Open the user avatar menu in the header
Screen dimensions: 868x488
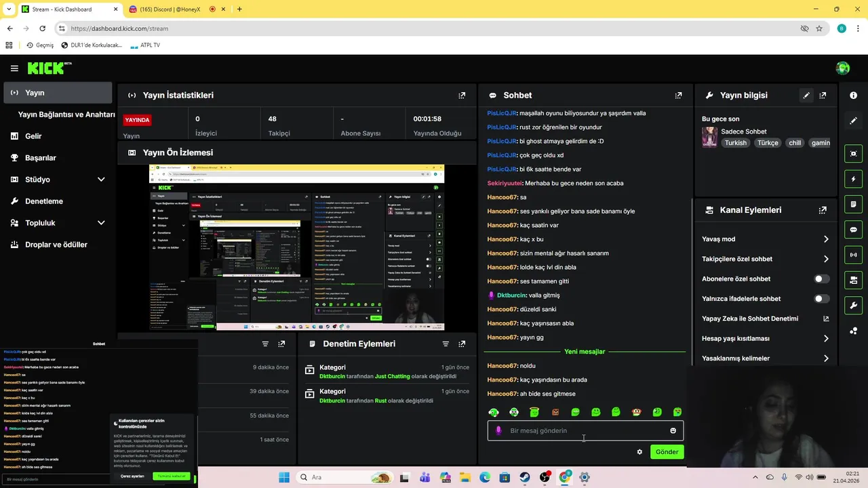[x=843, y=68]
